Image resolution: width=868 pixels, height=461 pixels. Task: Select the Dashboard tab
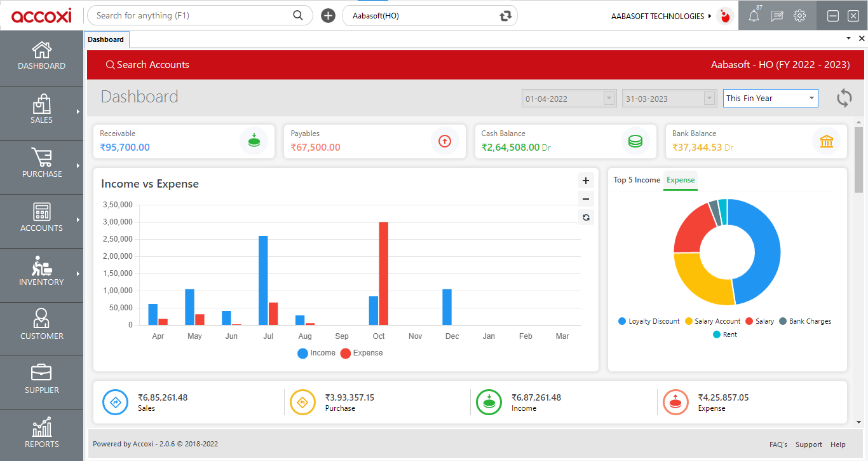coord(106,39)
